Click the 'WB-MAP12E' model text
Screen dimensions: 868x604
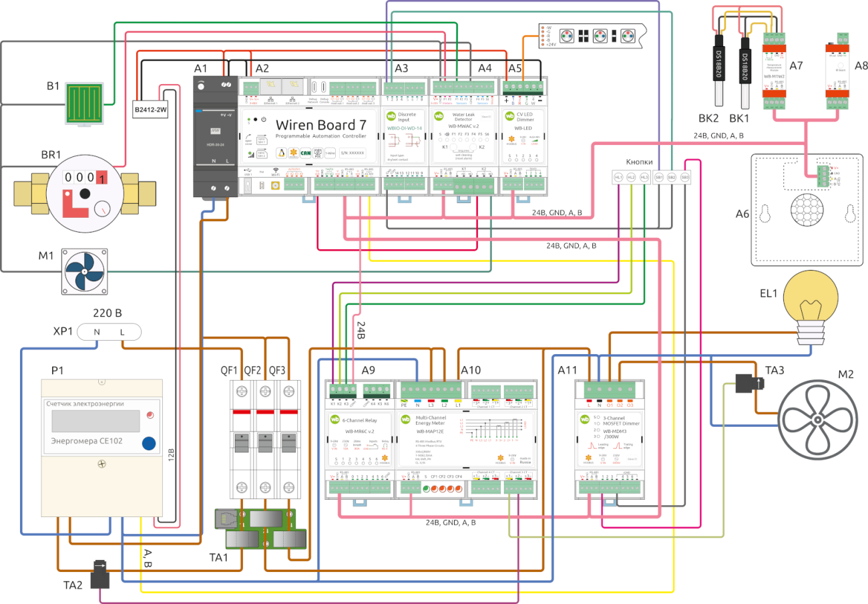(x=430, y=432)
